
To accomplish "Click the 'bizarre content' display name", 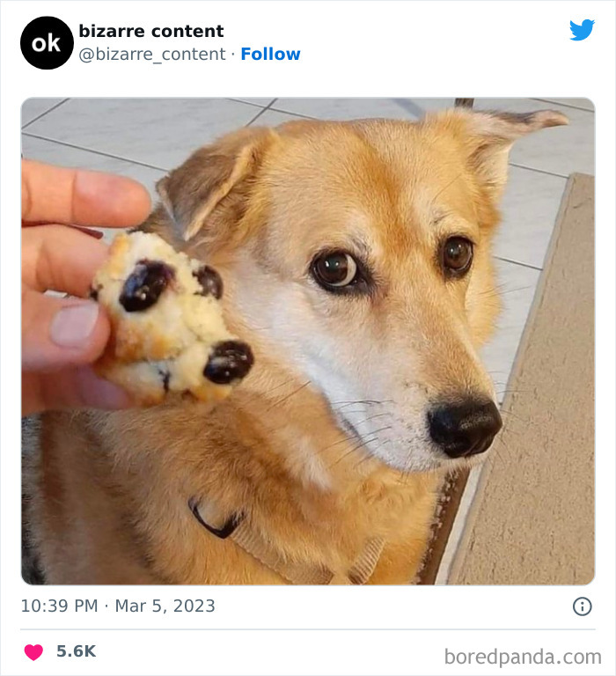I will point(151,31).
